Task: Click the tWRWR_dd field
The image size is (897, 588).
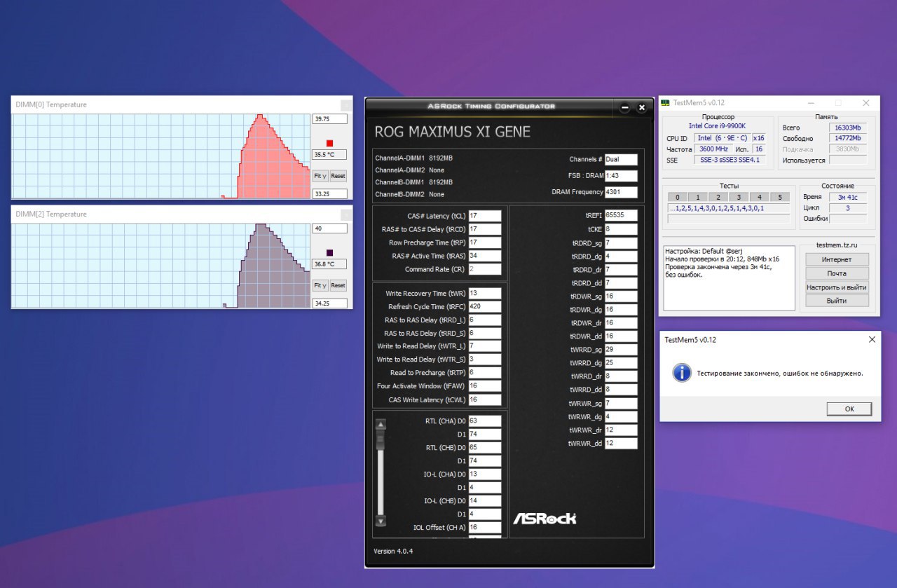Action: click(x=621, y=444)
